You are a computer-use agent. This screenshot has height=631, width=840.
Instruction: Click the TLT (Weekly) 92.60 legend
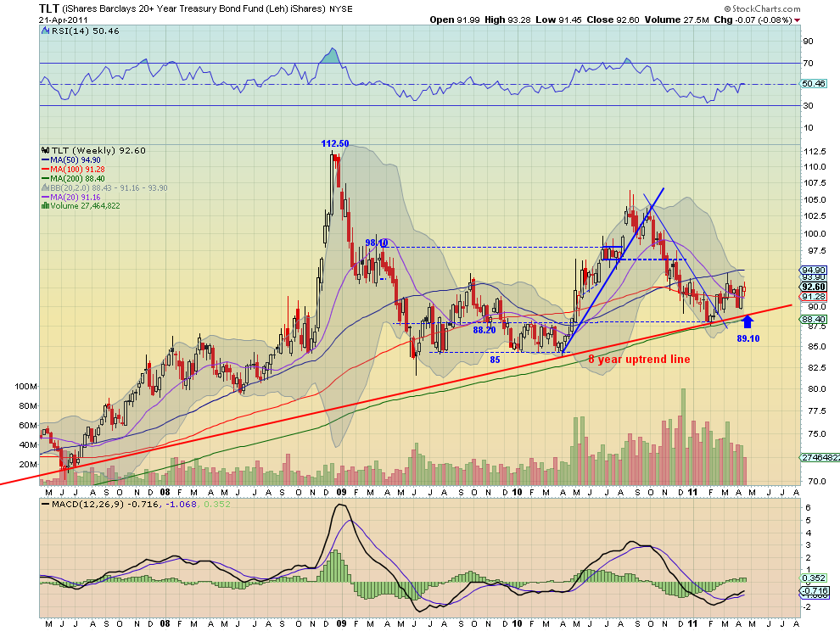[98, 150]
